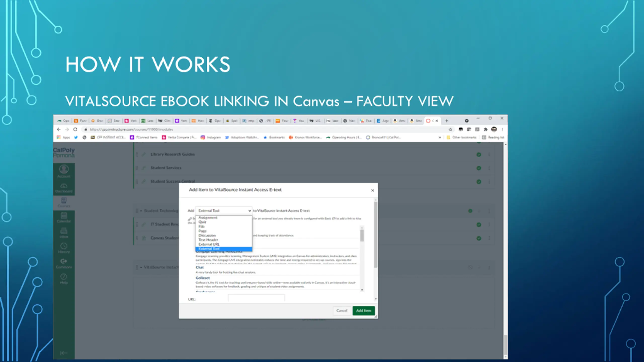Switch to the Late browser tab
644x362 pixels.
[x=147, y=121]
